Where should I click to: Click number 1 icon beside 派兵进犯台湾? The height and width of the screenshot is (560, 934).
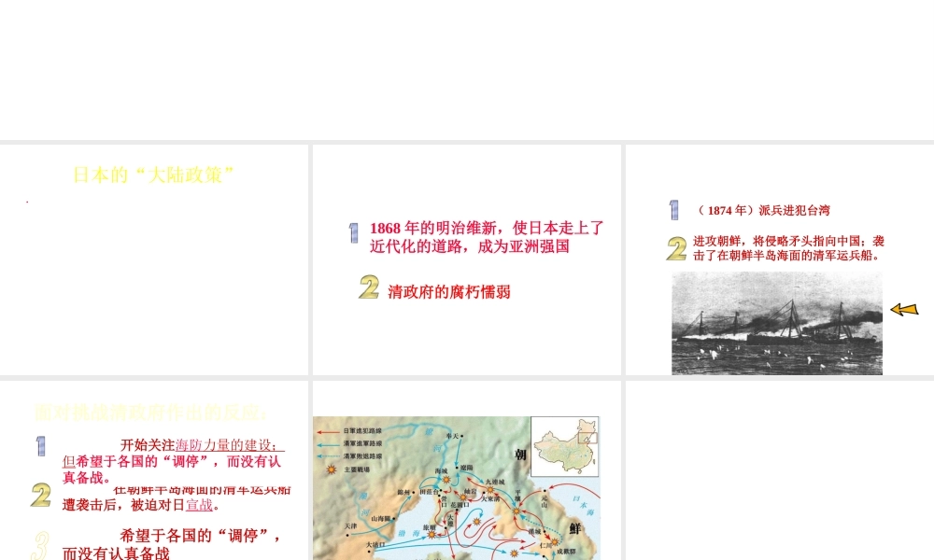pos(673,209)
